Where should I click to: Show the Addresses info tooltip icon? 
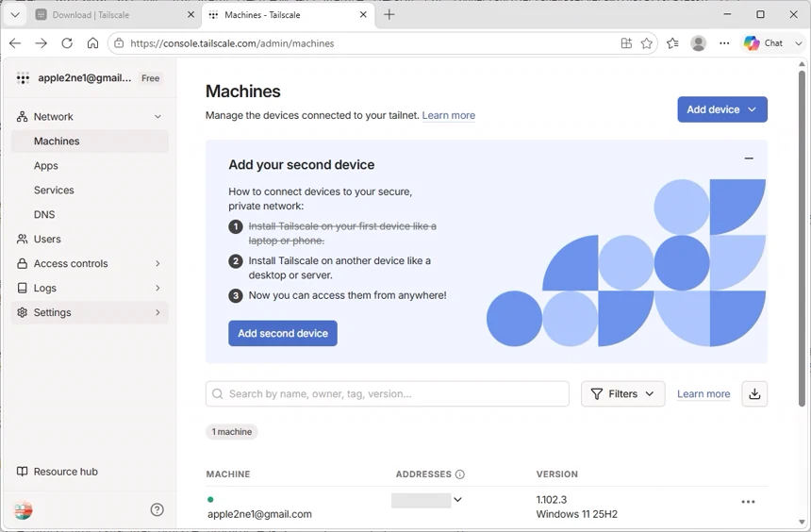click(460, 474)
